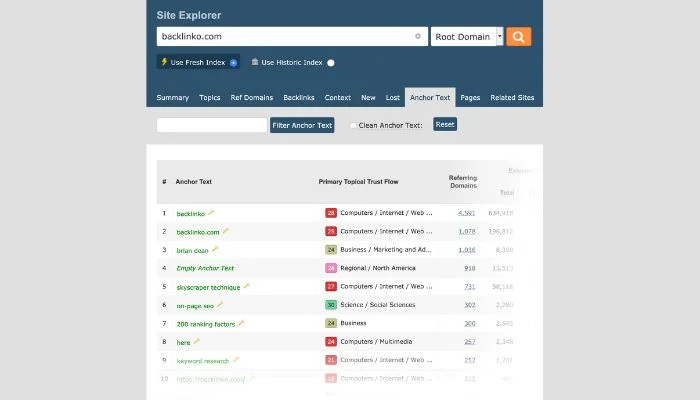Click the Referring Domains column header
Image resolution: width=700 pixels, height=400 pixels.
[463, 181]
